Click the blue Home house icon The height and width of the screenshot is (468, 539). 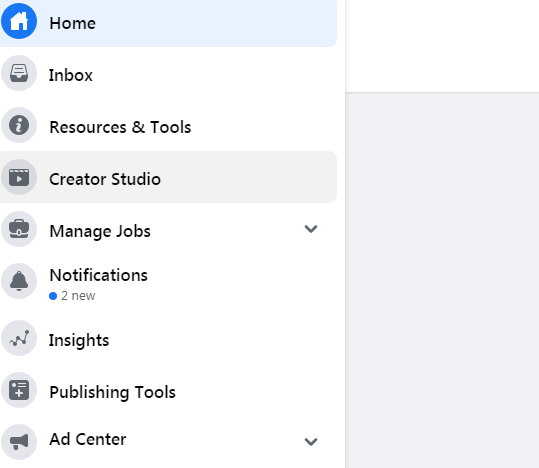[x=19, y=21]
